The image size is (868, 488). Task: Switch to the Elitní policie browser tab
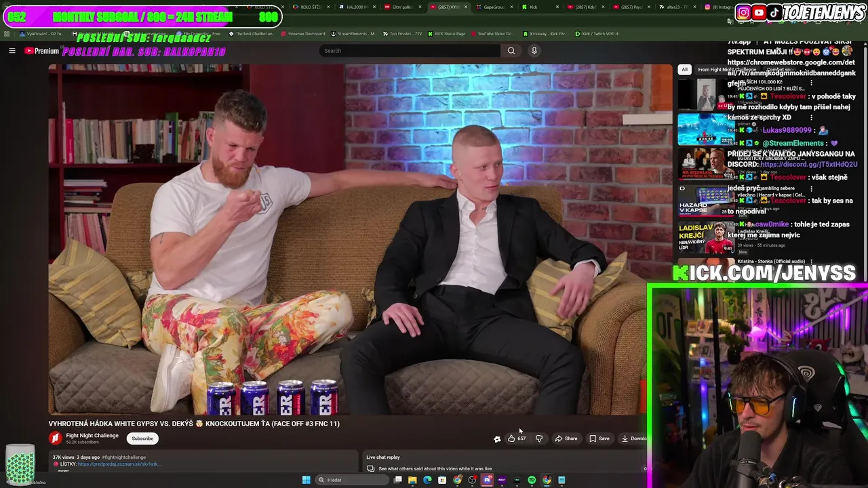403,7
